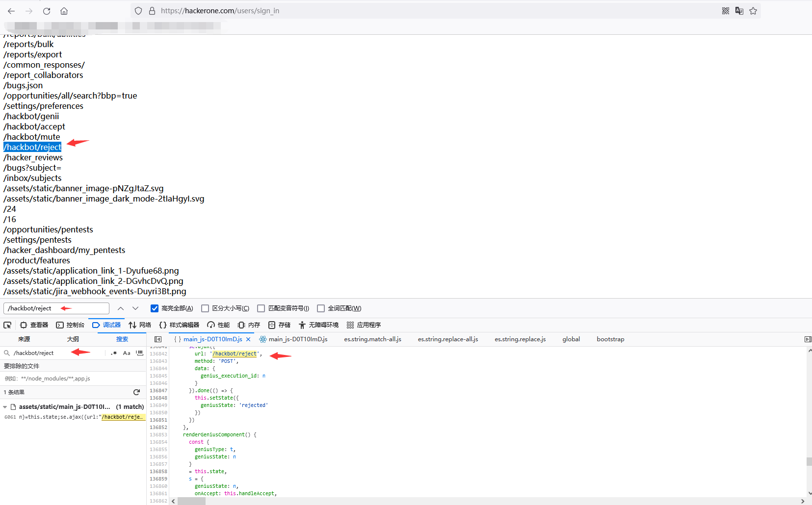Screen dimensions: 812x505
Task: Jump to next find-in-page match
Action: coord(135,308)
